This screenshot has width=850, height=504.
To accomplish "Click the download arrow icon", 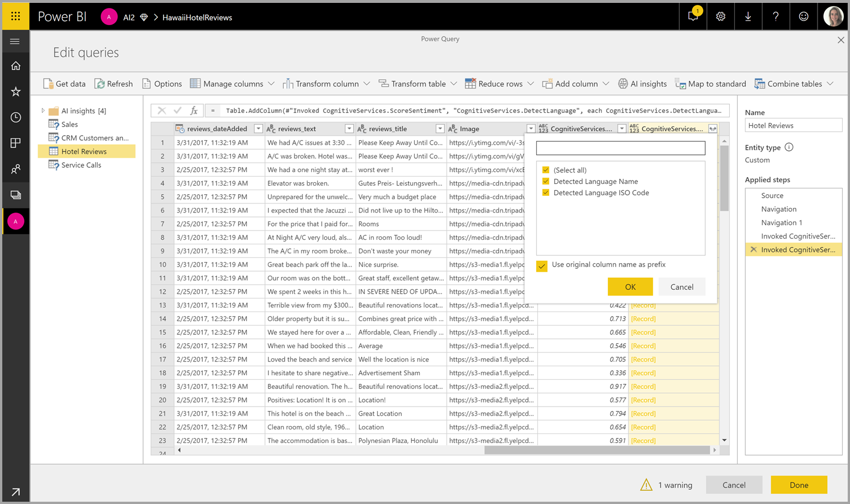I will coord(748,17).
